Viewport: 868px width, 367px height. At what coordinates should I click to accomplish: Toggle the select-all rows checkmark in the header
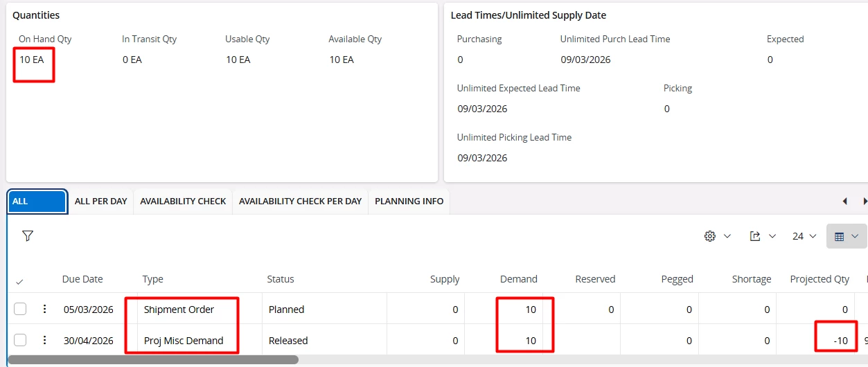(x=19, y=281)
